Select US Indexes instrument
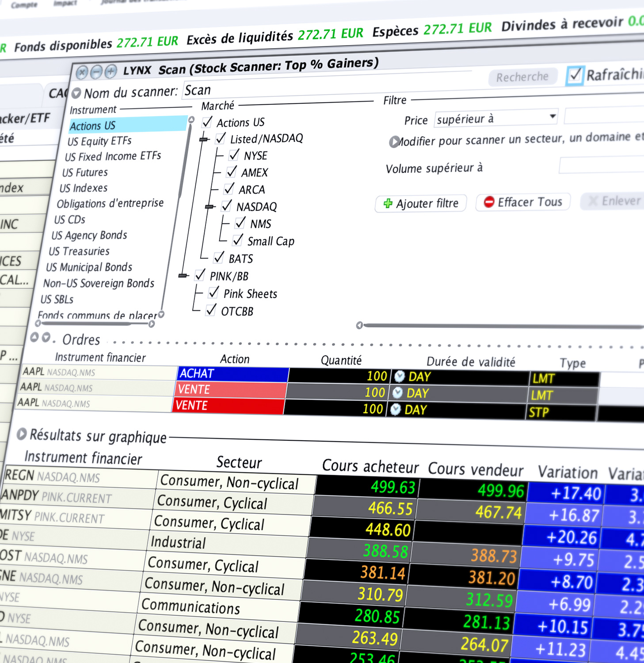This screenshot has height=663, width=644. pyautogui.click(x=84, y=188)
